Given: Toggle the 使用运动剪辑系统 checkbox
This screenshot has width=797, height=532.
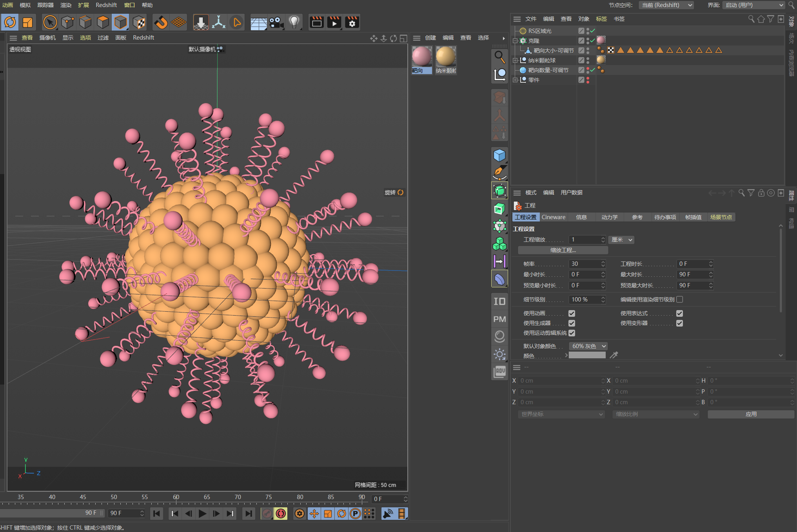Looking at the screenshot, I should (x=572, y=333).
